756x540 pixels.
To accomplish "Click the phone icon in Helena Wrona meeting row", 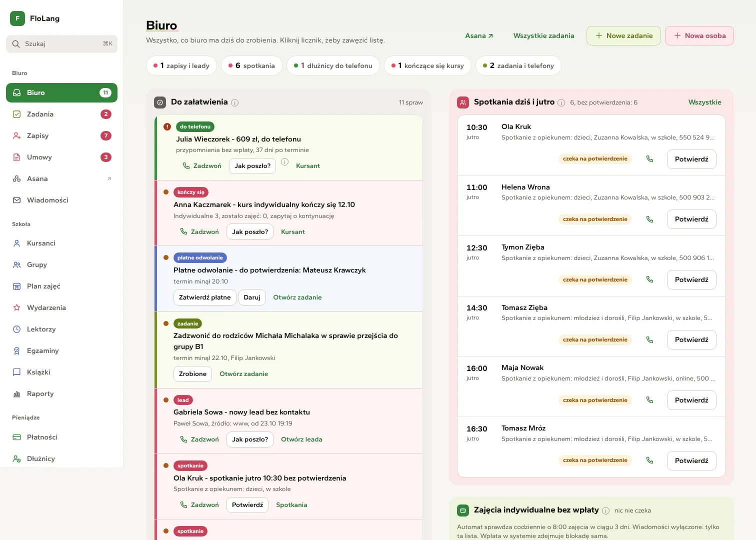I will (649, 219).
